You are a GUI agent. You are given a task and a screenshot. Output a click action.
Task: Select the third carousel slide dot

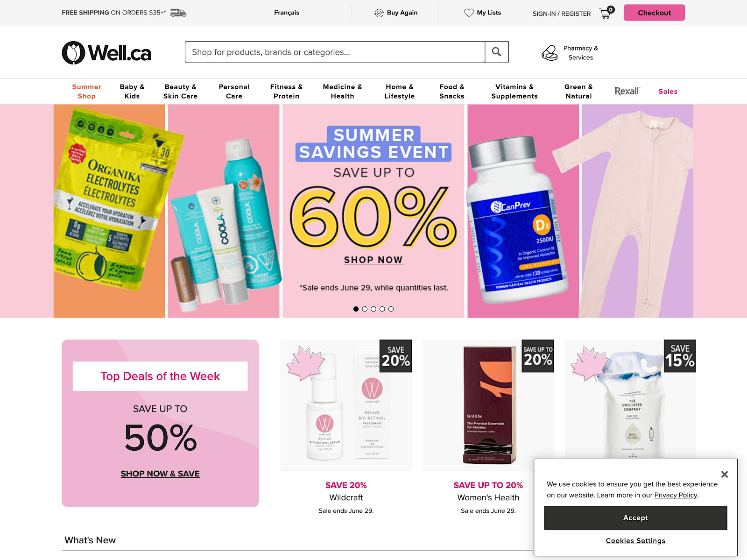(373, 309)
